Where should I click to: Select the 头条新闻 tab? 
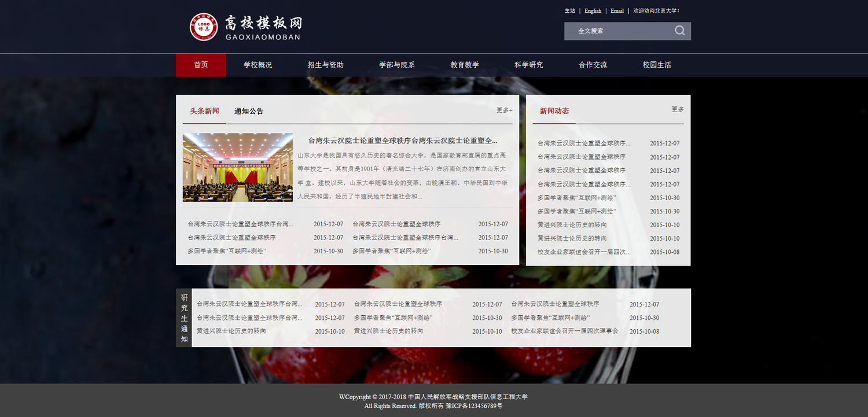(204, 111)
